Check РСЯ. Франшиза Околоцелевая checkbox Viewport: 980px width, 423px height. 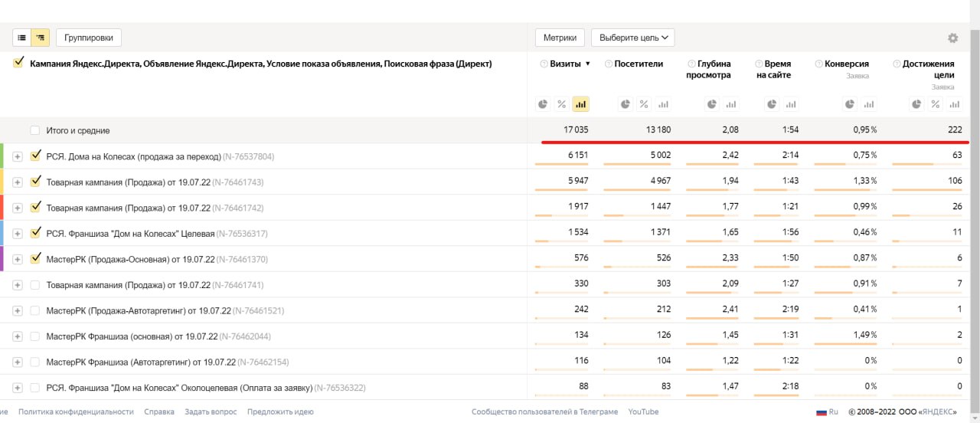click(x=35, y=388)
